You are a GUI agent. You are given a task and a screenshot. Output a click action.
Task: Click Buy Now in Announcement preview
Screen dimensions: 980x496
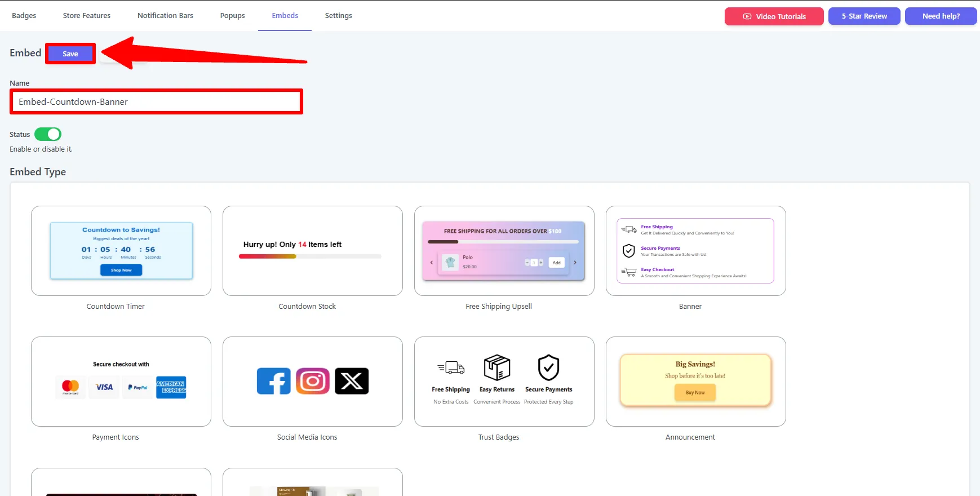point(695,392)
